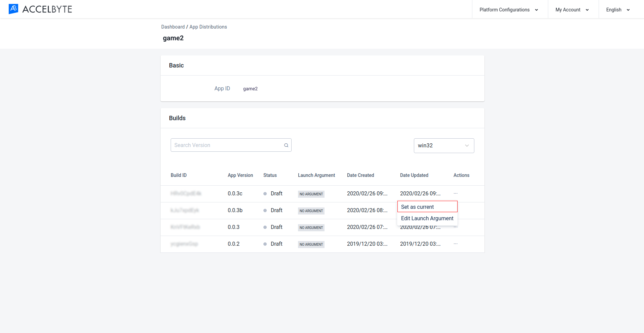Image resolution: width=644 pixels, height=333 pixels.
Task: Select app version 0.0.3b cell
Action: coord(235,210)
